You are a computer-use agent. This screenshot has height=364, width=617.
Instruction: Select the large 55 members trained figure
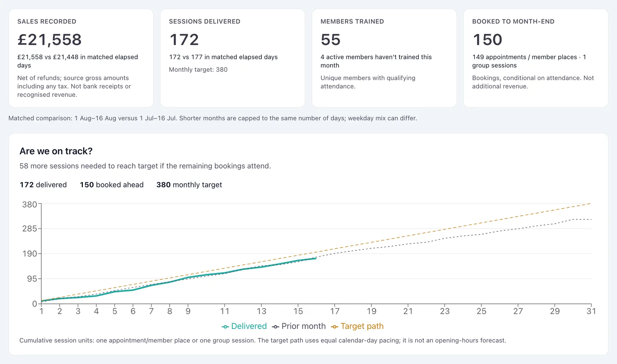[330, 40]
